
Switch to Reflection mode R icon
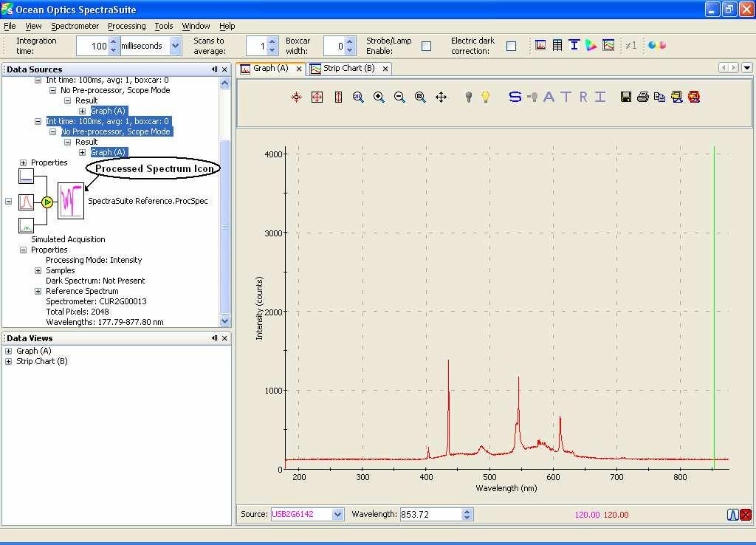coord(583,97)
